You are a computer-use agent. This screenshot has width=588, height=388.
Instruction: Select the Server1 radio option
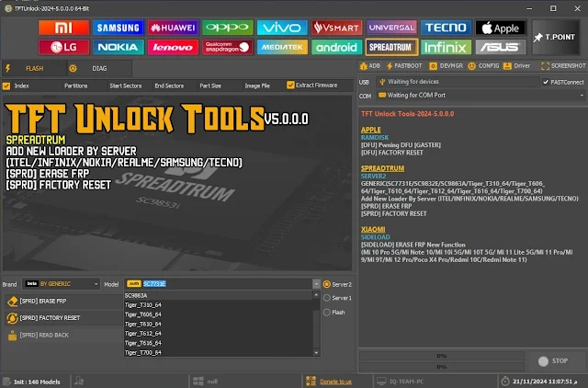point(327,298)
